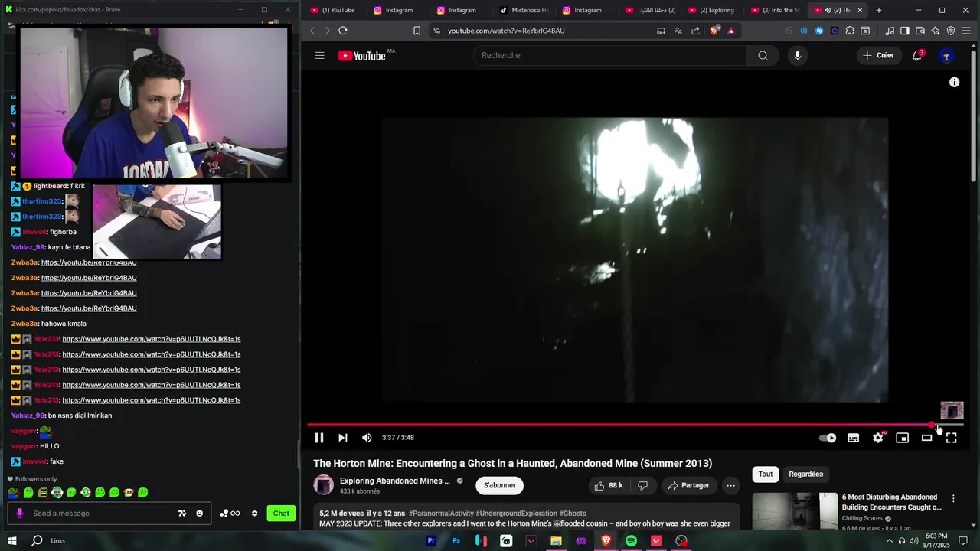Toggle the Brave sidebar panel

coord(905,31)
